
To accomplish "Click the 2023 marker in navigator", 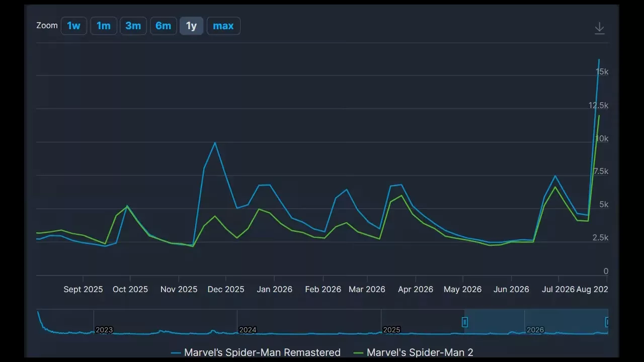I will tap(104, 330).
